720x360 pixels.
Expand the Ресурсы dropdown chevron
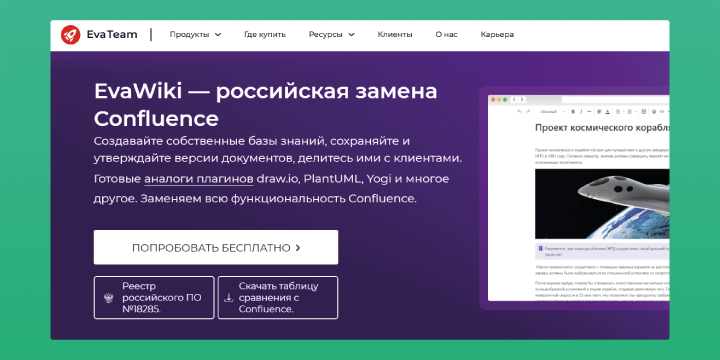[x=351, y=34]
